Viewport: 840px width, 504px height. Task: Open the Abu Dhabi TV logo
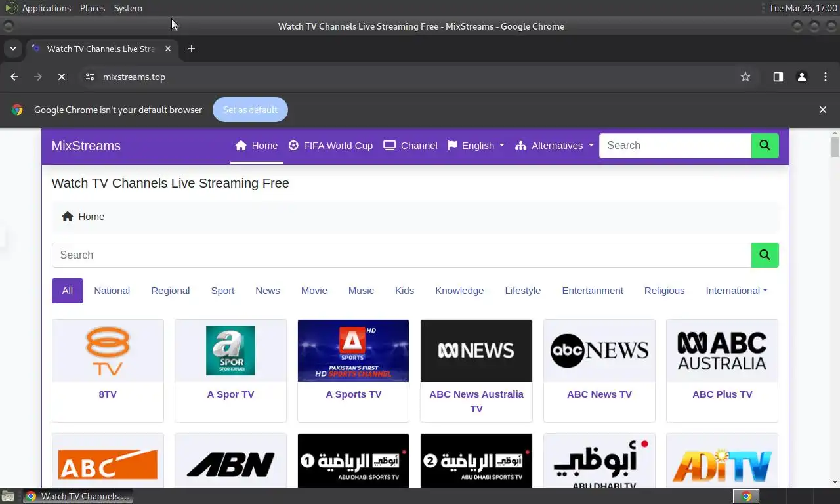point(599,461)
